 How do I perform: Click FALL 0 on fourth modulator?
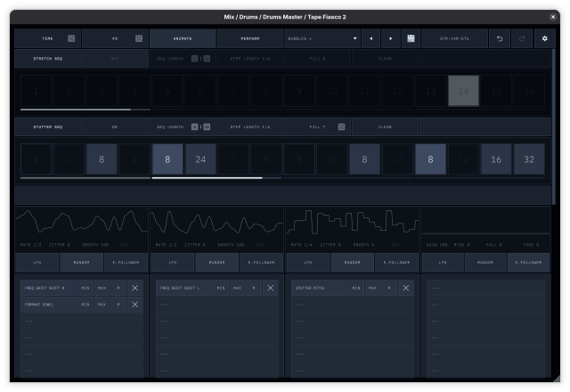pyautogui.click(x=493, y=245)
